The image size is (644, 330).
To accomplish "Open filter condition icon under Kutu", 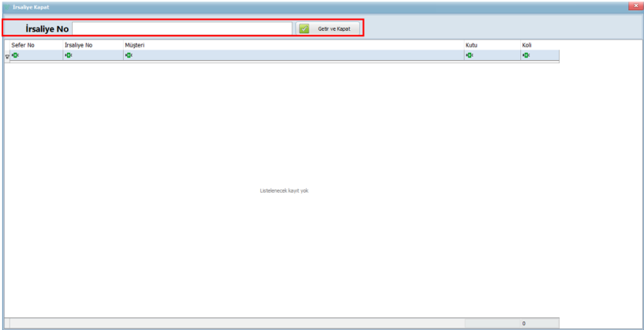I will click(470, 55).
